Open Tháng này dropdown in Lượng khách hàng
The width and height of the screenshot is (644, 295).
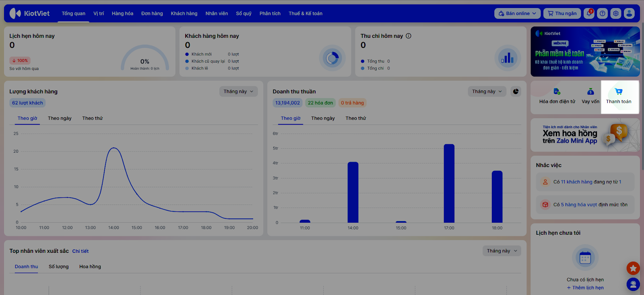tap(238, 92)
